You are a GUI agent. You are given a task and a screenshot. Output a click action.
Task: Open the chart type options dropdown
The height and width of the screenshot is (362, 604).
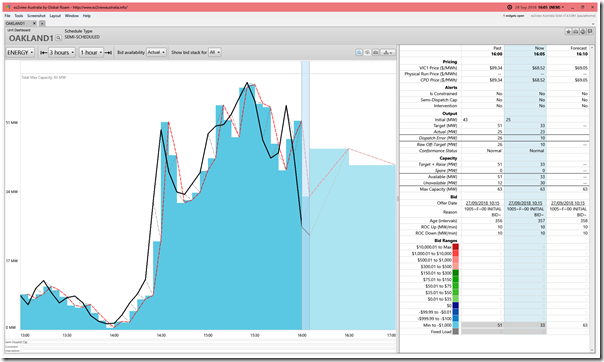388,52
